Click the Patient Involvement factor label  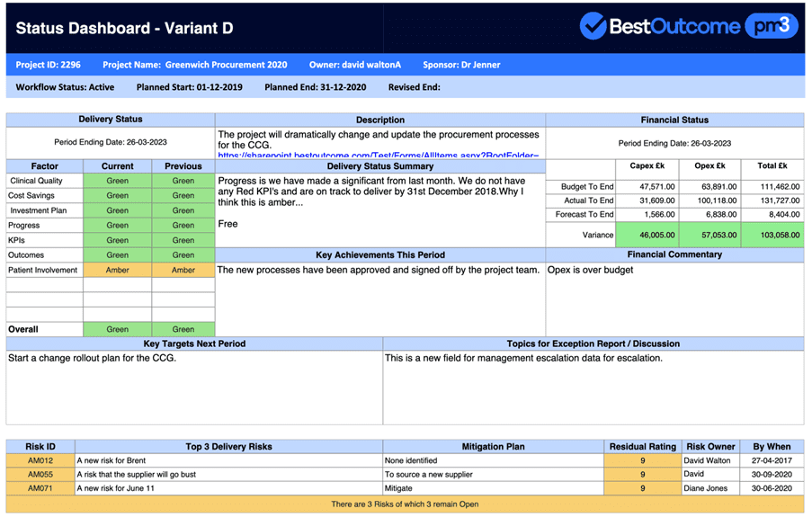point(42,271)
